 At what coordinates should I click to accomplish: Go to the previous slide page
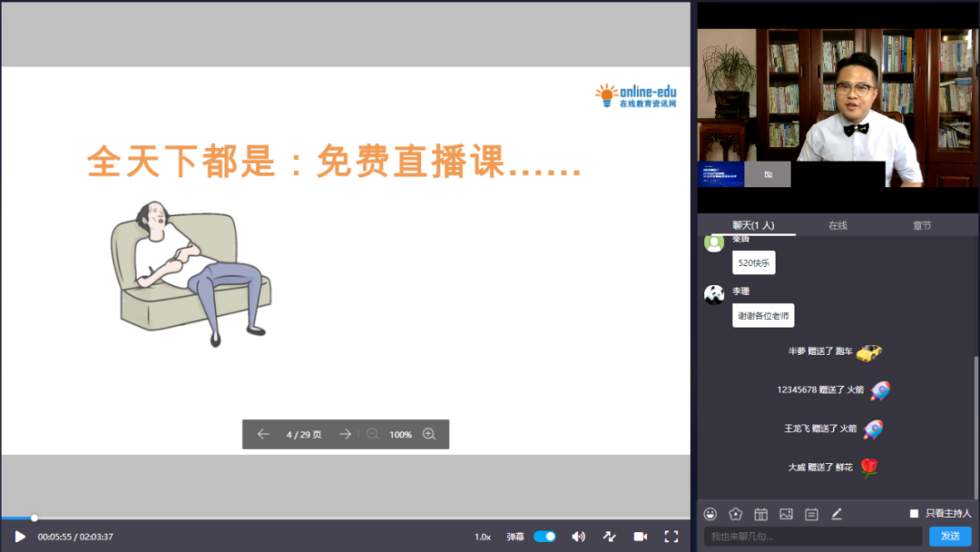pos(263,434)
